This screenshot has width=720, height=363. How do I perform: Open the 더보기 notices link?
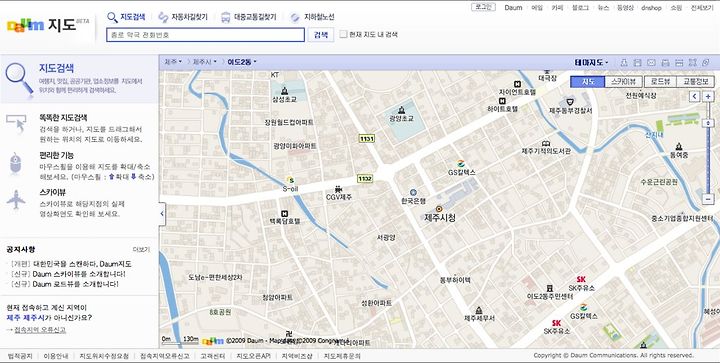(x=141, y=250)
